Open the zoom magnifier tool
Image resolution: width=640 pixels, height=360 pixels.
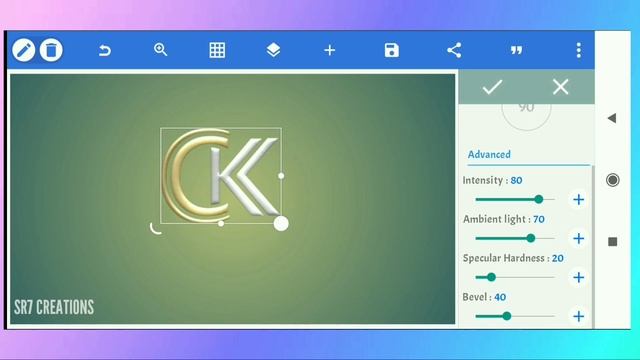coord(160,50)
